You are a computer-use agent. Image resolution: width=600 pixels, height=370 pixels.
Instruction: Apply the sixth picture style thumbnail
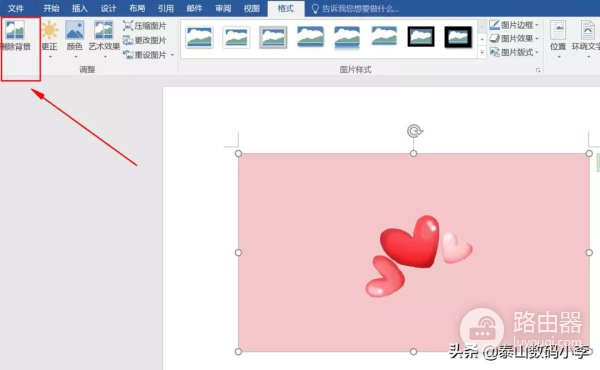point(384,36)
